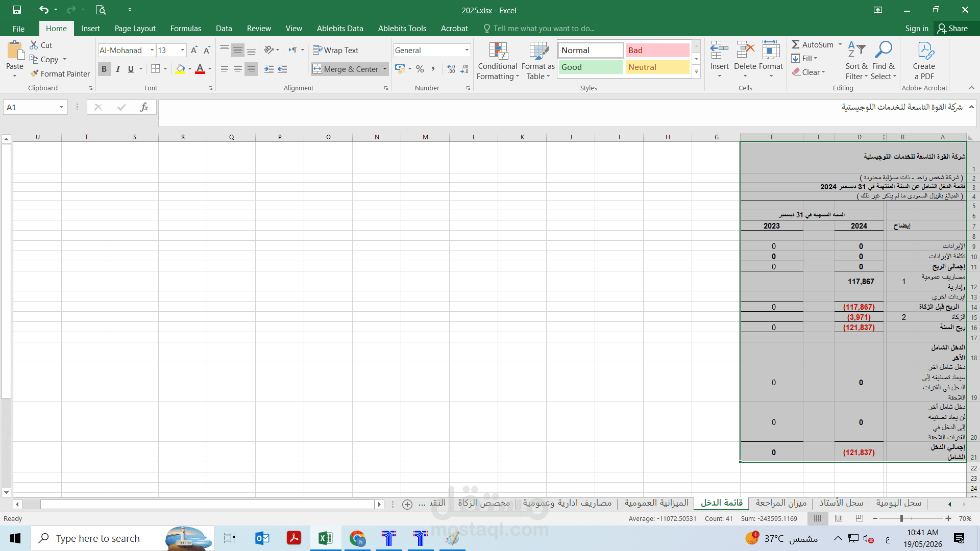Expand the Name Box A1 dropdown
Screen dimensions: 980x551
[x=61, y=107]
